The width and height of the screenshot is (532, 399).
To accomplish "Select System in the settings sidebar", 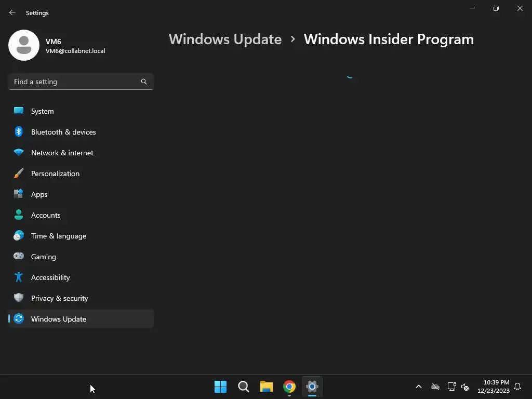I will (x=81, y=111).
